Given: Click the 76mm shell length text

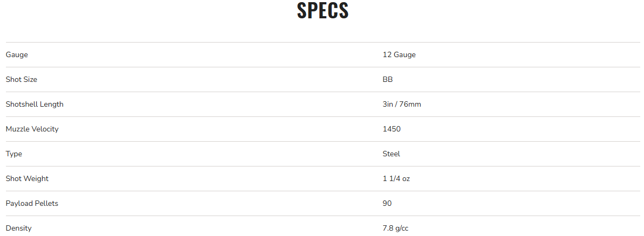Looking at the screenshot, I should 410,104.
